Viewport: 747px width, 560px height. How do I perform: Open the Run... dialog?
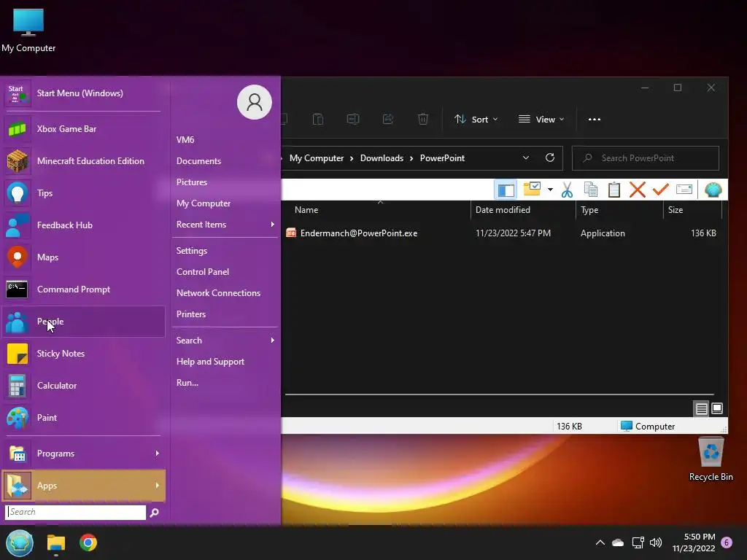click(x=187, y=382)
